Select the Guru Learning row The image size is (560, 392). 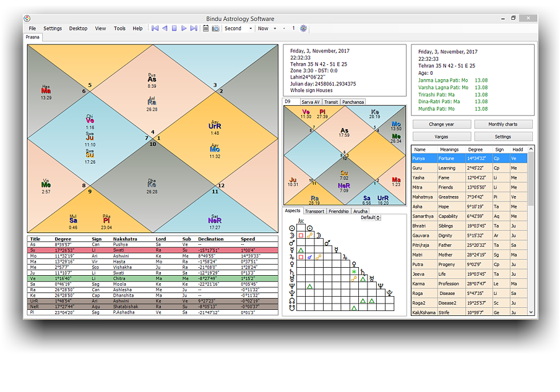pos(469,168)
